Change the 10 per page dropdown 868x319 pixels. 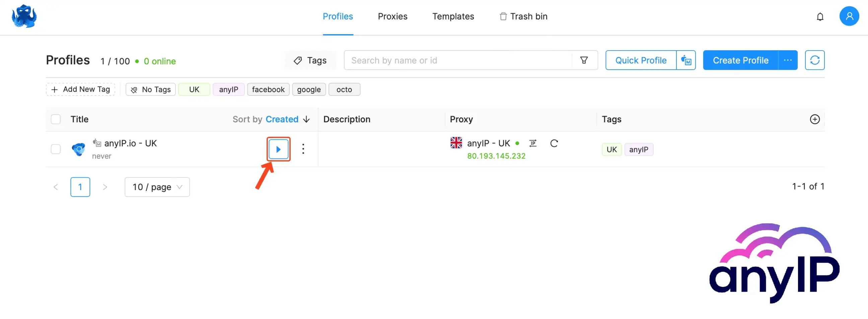click(x=157, y=187)
